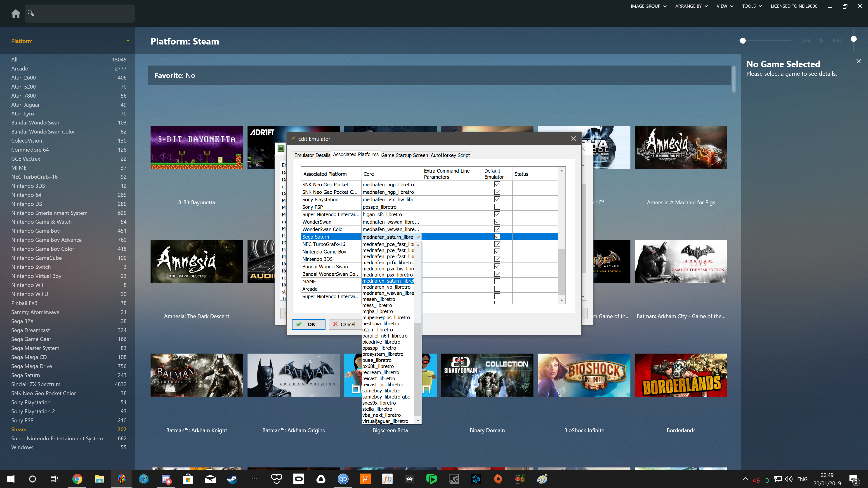Toggle Default Emulator checkbox for Nintendo Game Boy
Image resolution: width=868 pixels, height=488 pixels.
(x=497, y=252)
